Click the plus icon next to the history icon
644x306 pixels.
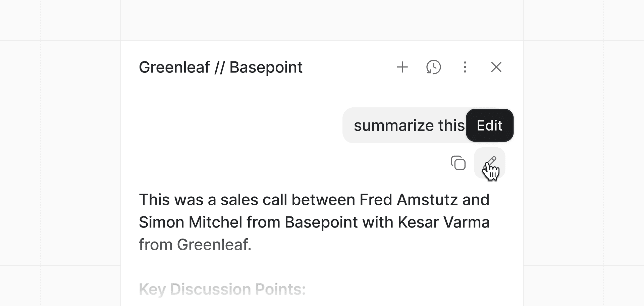(x=403, y=67)
